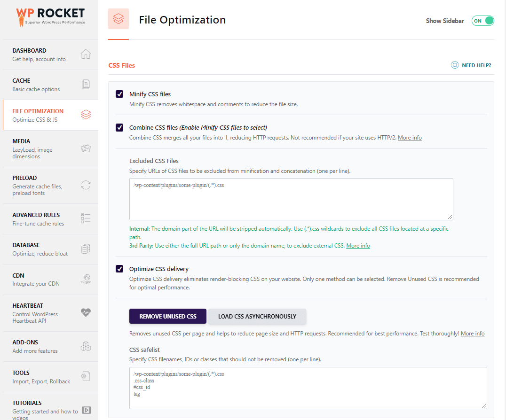Go to Media LazyLoad settings
Screen dimensions: 506x420
[x=50, y=148]
